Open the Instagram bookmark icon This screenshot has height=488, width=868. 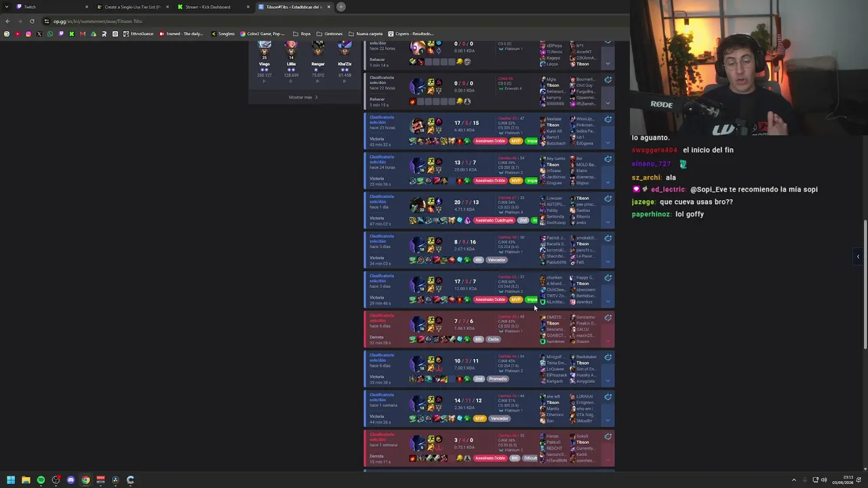coord(28,34)
